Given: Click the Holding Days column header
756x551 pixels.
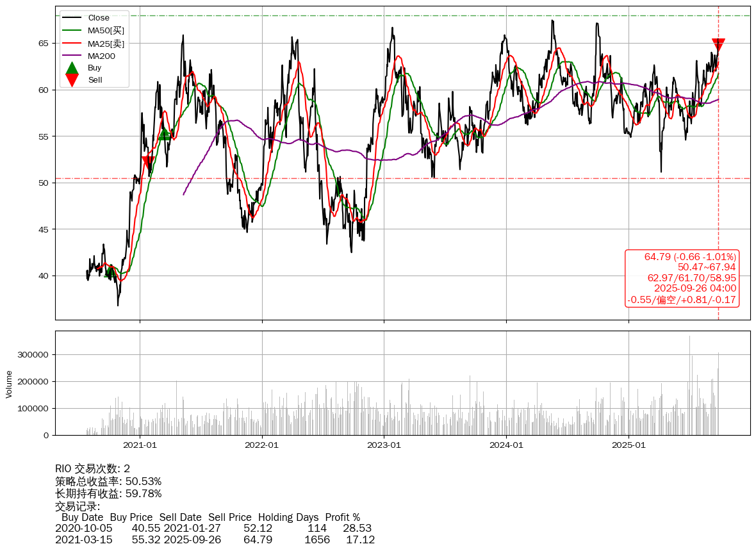Looking at the screenshot, I should click(288, 517).
